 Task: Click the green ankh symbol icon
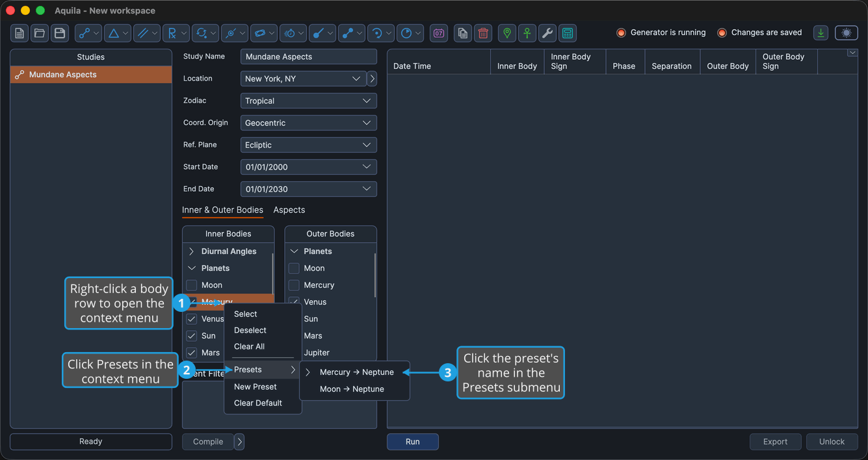coord(527,33)
